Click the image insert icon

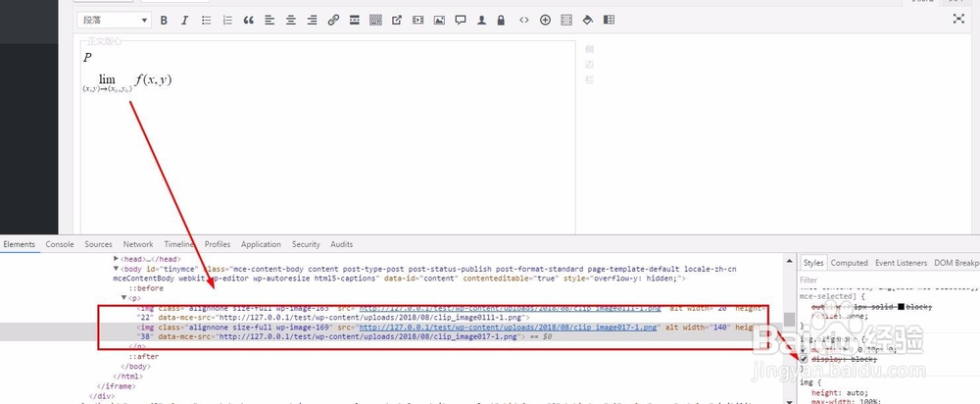(x=439, y=20)
